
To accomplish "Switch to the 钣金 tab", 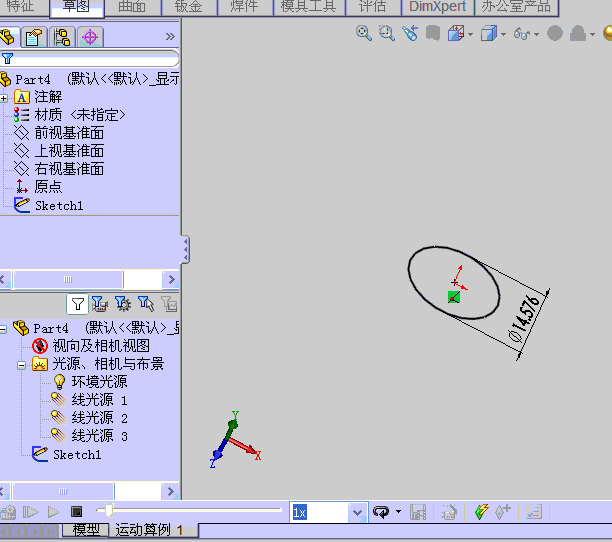I will click(189, 7).
